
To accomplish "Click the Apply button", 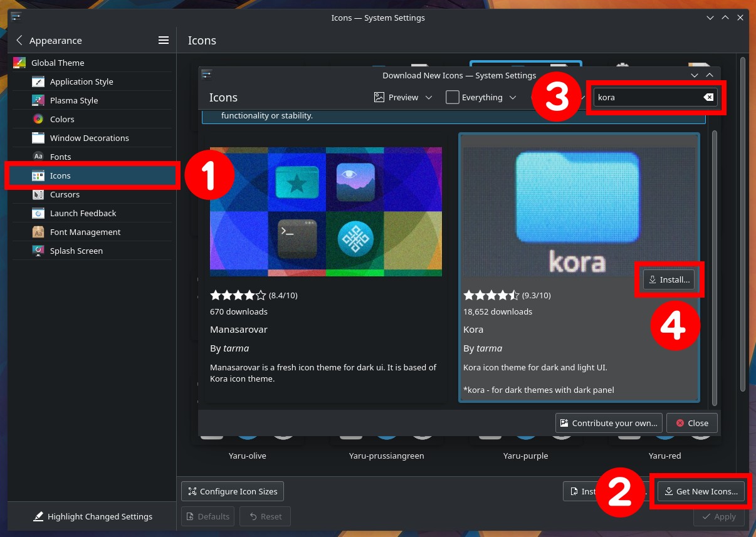I will [x=720, y=516].
